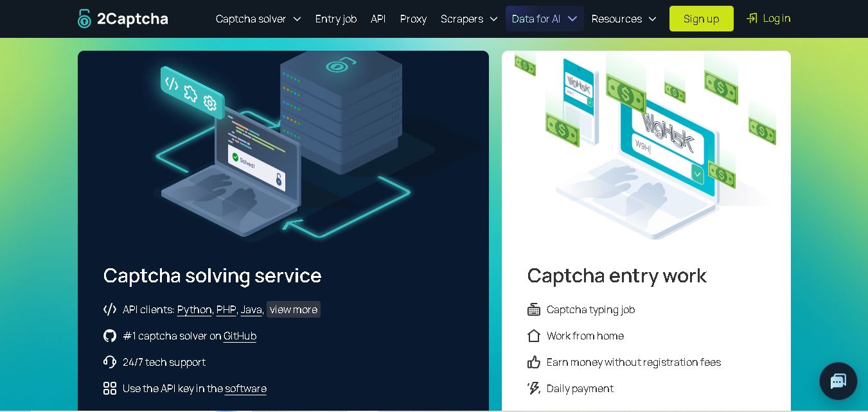Viewport: 868px width, 412px height.
Task: Follow the software link
Action: (x=245, y=388)
